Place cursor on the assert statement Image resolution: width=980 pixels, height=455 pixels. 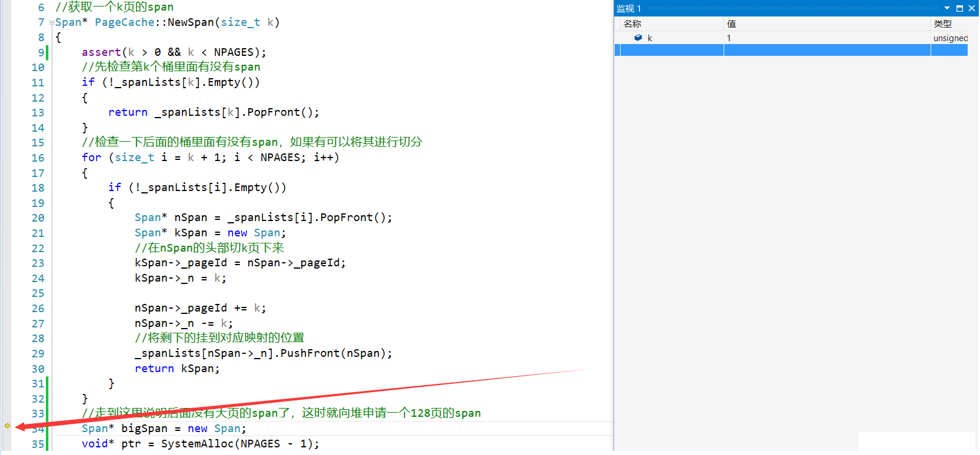pyautogui.click(x=174, y=52)
